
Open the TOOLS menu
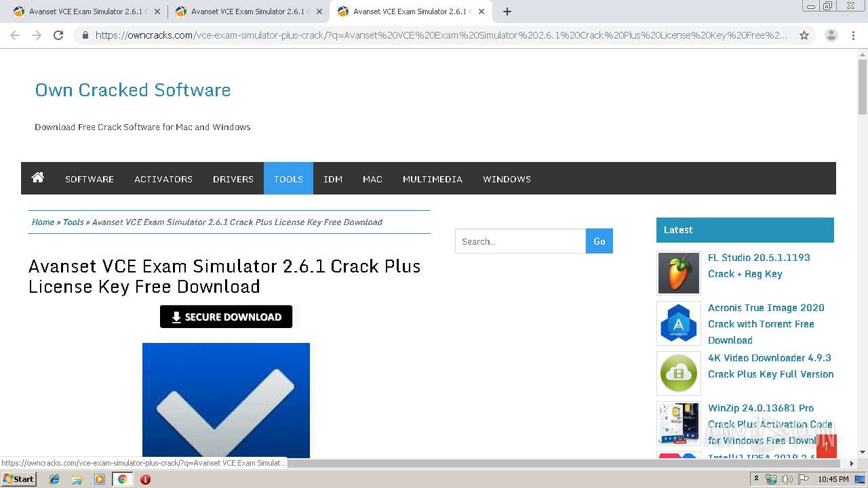pyautogui.click(x=288, y=179)
